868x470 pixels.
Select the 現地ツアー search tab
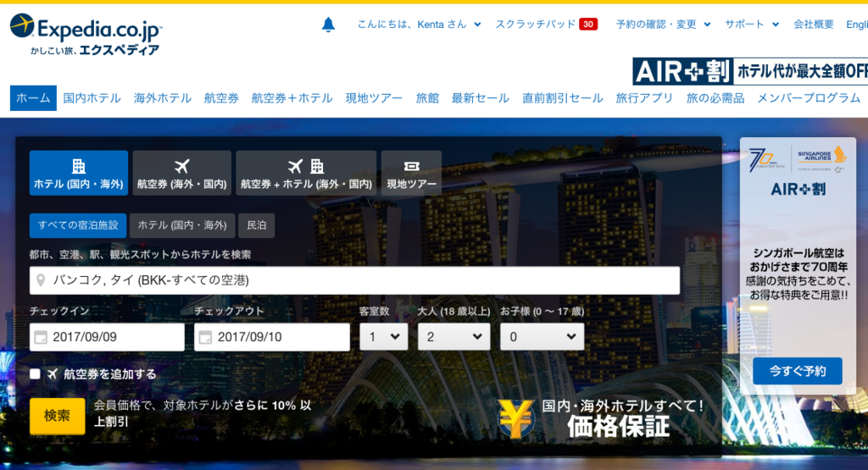[x=411, y=173]
